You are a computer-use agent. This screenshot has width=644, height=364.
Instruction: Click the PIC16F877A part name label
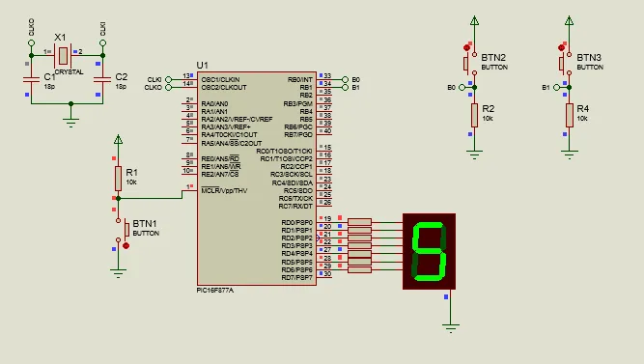pyautogui.click(x=214, y=291)
